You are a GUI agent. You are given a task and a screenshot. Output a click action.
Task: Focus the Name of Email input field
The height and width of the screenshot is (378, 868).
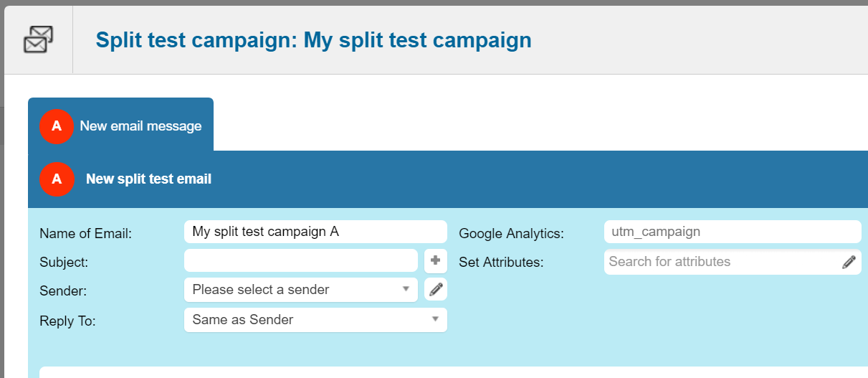click(315, 232)
